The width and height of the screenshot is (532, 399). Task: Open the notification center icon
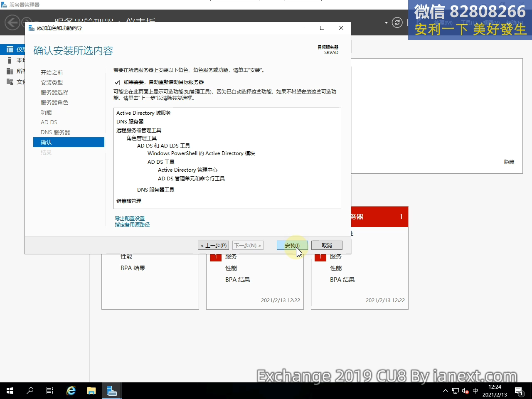[519, 391]
